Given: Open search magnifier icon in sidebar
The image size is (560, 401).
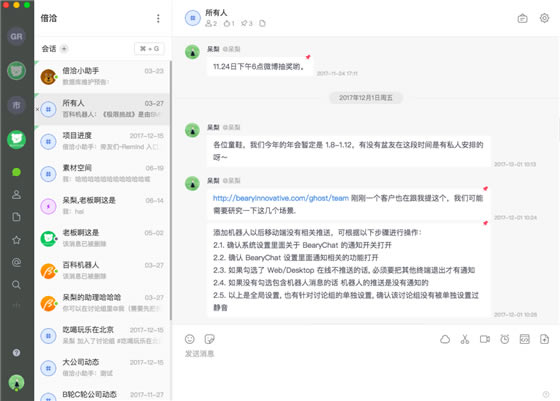Looking at the screenshot, I should pyautogui.click(x=16, y=285).
